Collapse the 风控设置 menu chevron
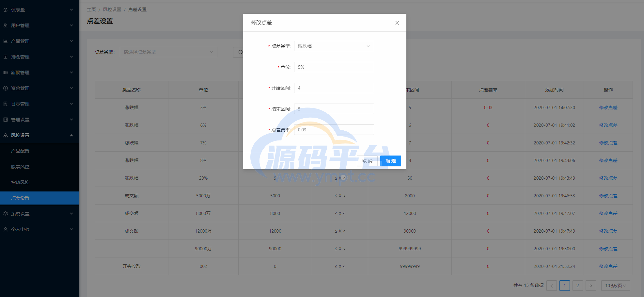The width and height of the screenshot is (644, 297). [x=71, y=135]
